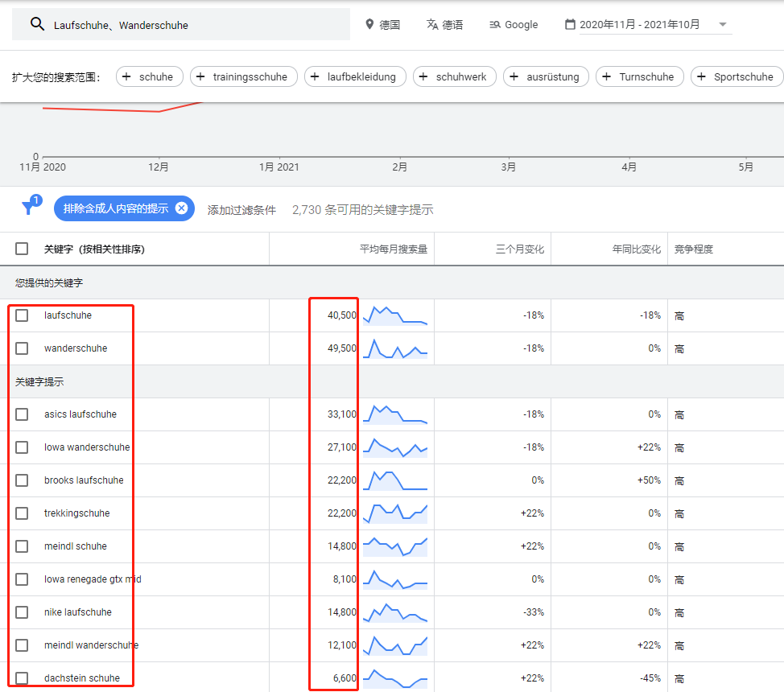Click the asics laufschuhe keyword text

(80, 414)
